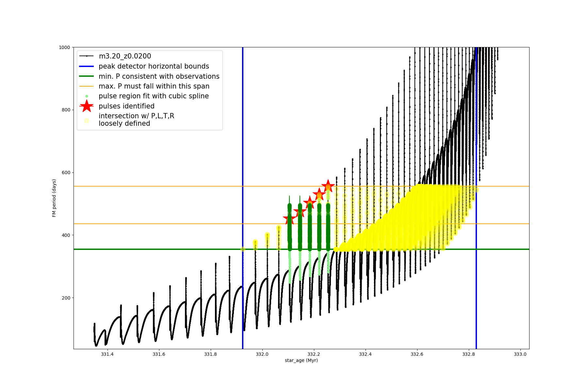
Task: Click the lowest red star on the plot
Action: (x=289, y=219)
